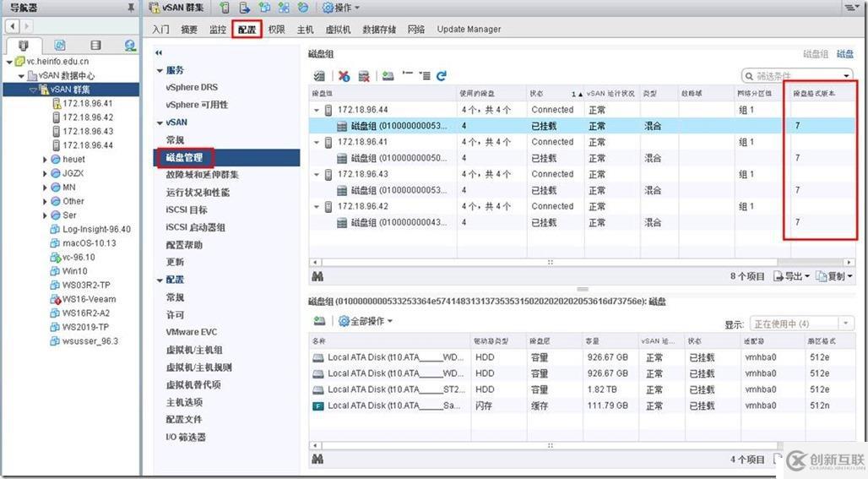Image resolution: width=868 pixels, height=479 pixels.
Task: Click the expand all rows icon in 磁盘组 toolbar
Action: tap(425, 76)
